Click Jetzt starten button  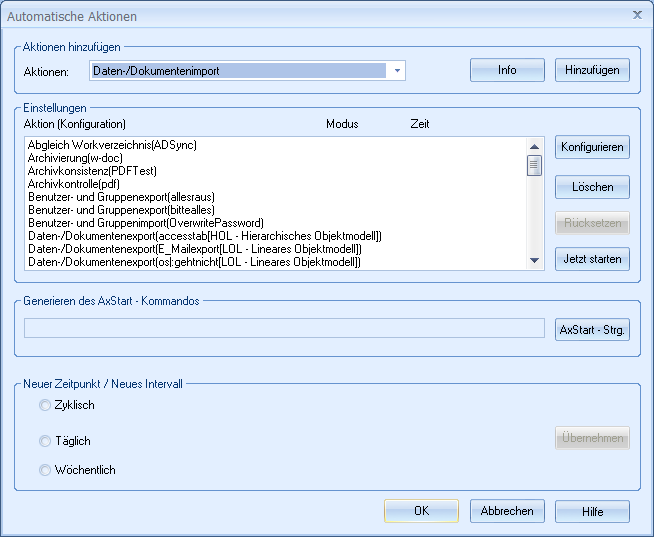pos(592,259)
